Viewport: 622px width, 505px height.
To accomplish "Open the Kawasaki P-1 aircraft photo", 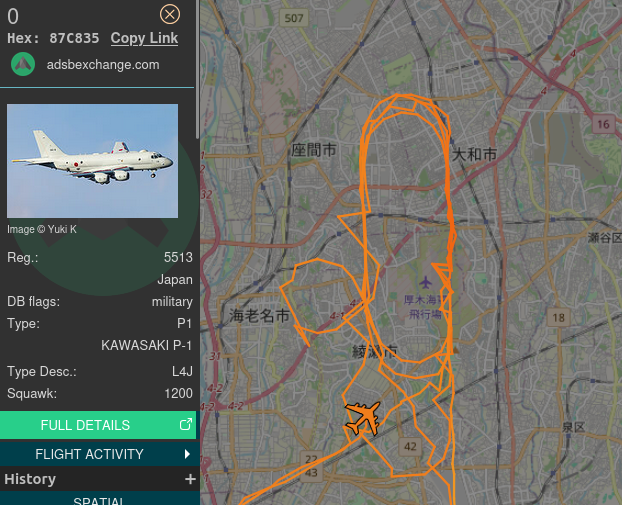I will point(92,161).
